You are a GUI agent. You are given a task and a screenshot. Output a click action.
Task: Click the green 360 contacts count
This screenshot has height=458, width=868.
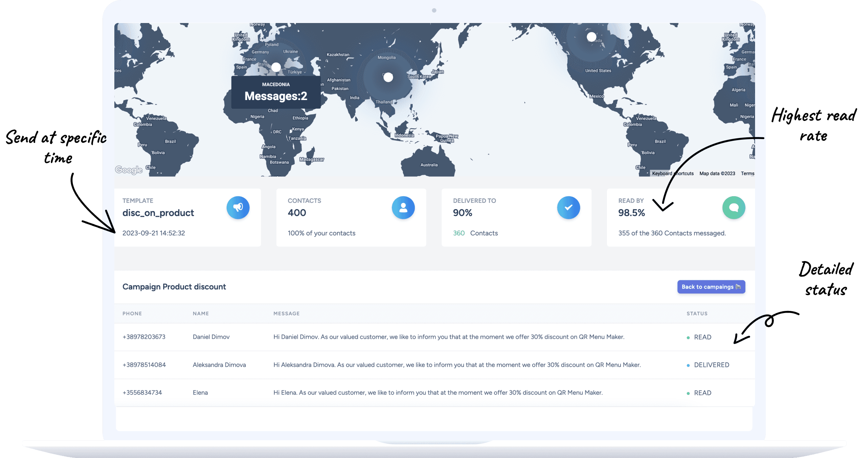459,233
